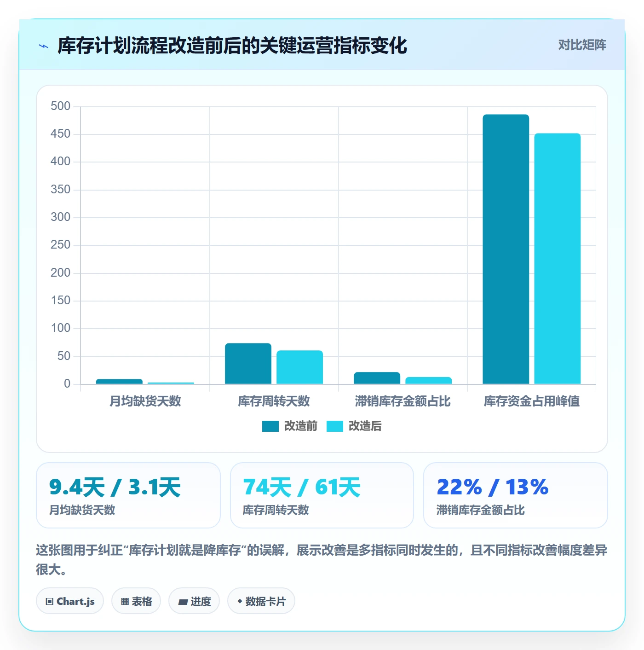Click the 滞销库存金额占比 改造前 bar
Screen dimensions: 644x650
[x=377, y=378]
